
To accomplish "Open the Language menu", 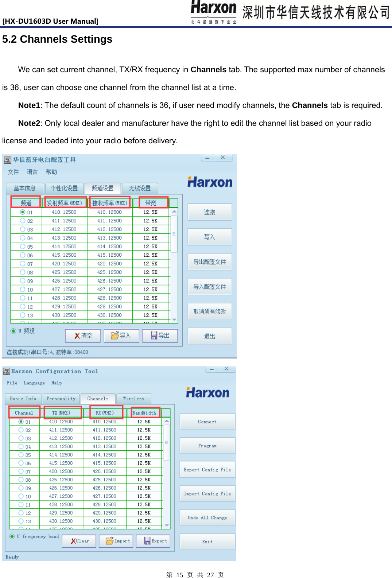I will coord(34,383).
